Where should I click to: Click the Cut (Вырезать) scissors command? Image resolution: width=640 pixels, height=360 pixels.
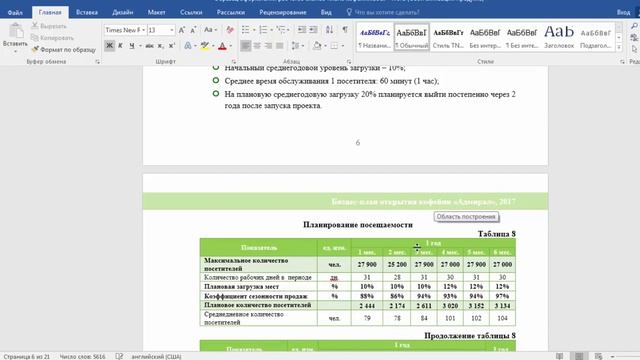[49, 26]
